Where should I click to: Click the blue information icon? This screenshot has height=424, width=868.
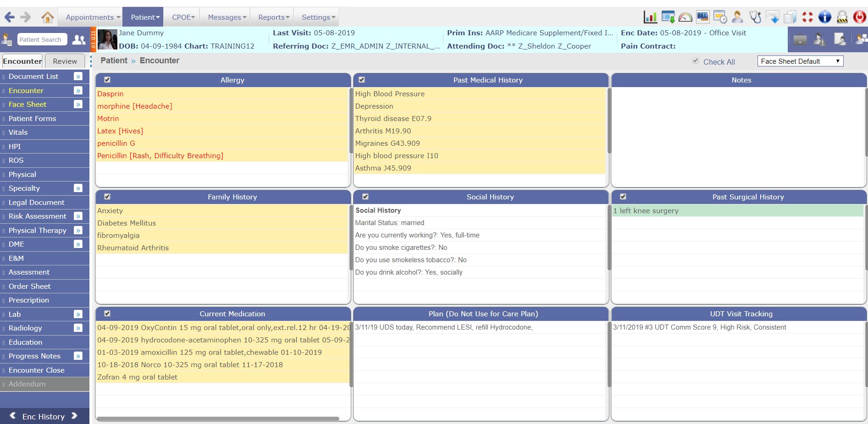(x=824, y=17)
